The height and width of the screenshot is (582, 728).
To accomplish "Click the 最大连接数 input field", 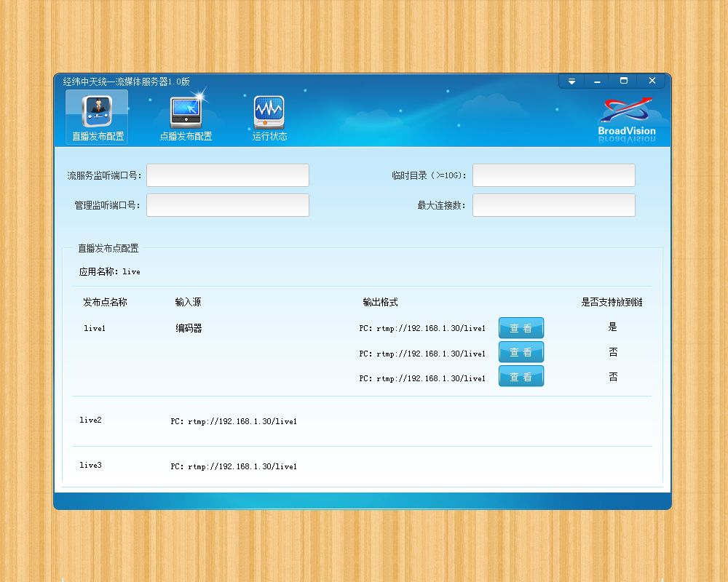I will [553, 204].
